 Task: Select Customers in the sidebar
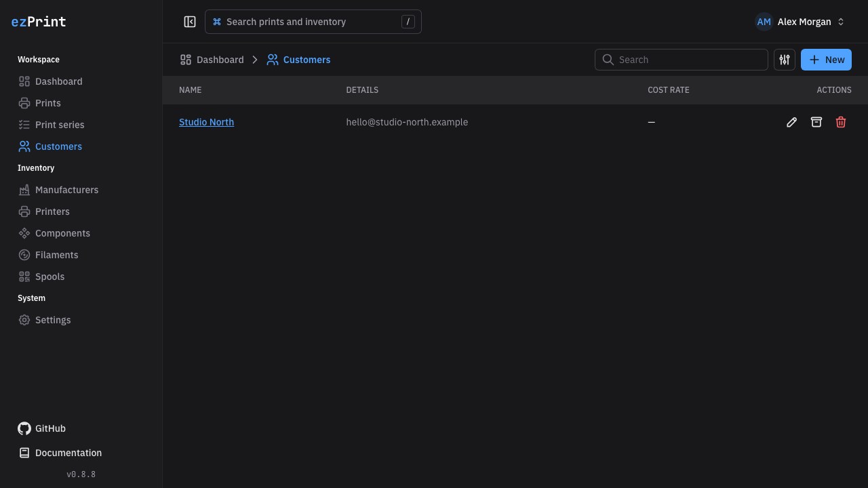click(81, 146)
